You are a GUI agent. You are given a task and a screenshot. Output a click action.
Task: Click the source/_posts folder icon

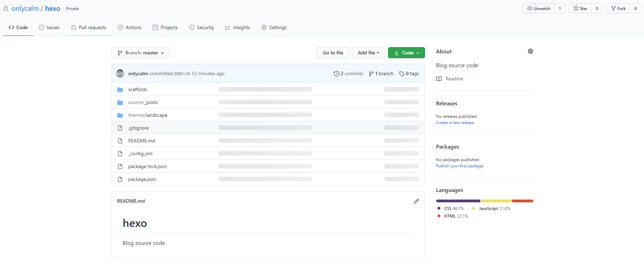[x=120, y=102]
